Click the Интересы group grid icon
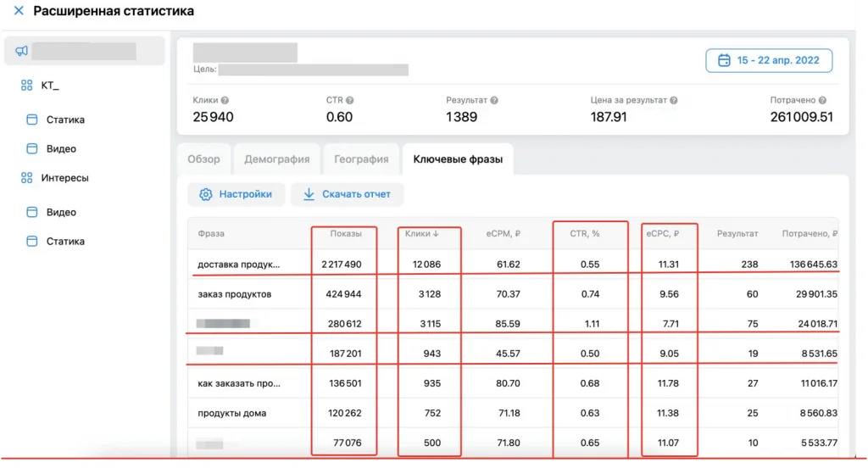This screenshot has width=868, height=468. 26,178
